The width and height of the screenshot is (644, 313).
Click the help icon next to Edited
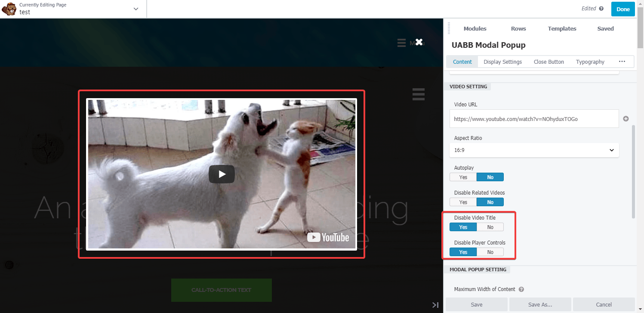(601, 9)
